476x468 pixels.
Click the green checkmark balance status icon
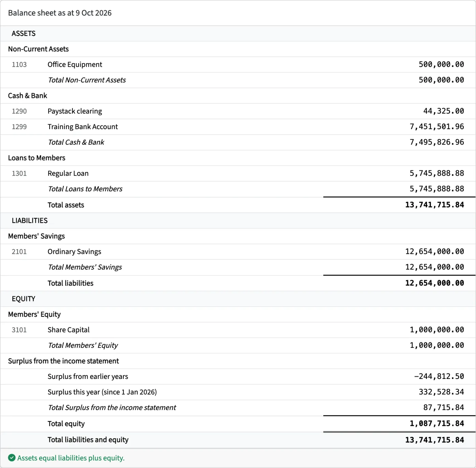point(12,458)
